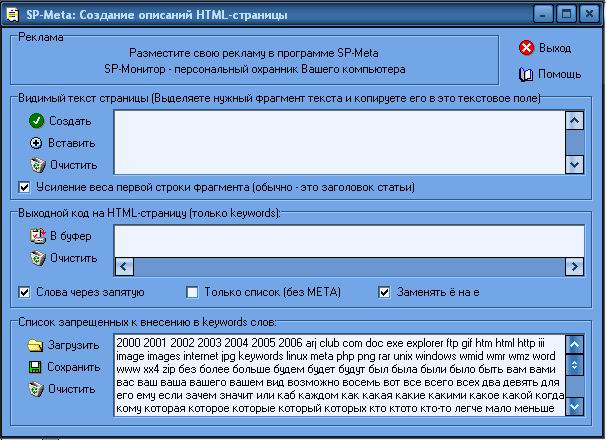
Task: Close the SP-Meta window
Action: click(589, 15)
